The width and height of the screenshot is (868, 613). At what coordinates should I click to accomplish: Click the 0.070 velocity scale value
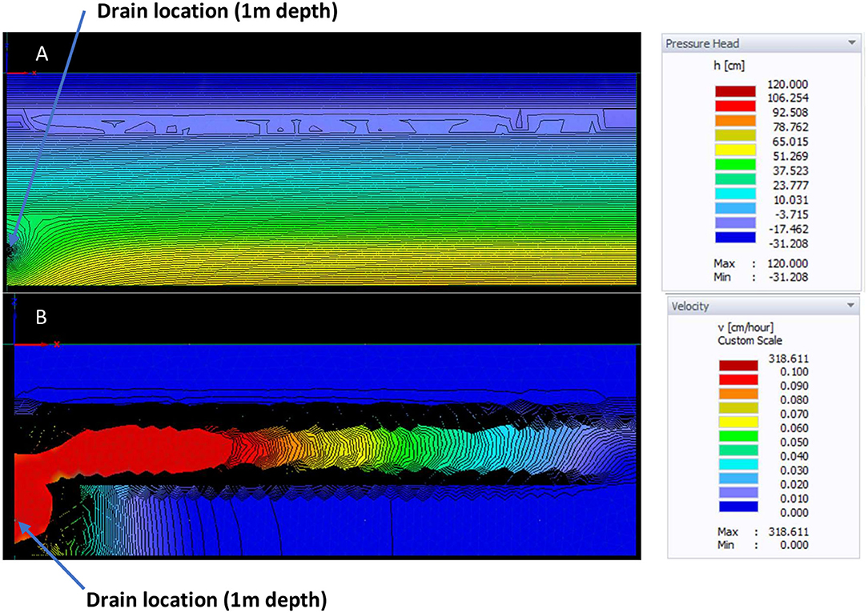pos(794,415)
